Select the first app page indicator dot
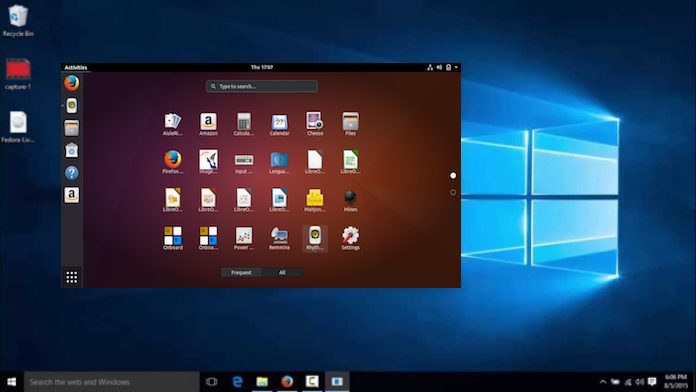 click(453, 175)
